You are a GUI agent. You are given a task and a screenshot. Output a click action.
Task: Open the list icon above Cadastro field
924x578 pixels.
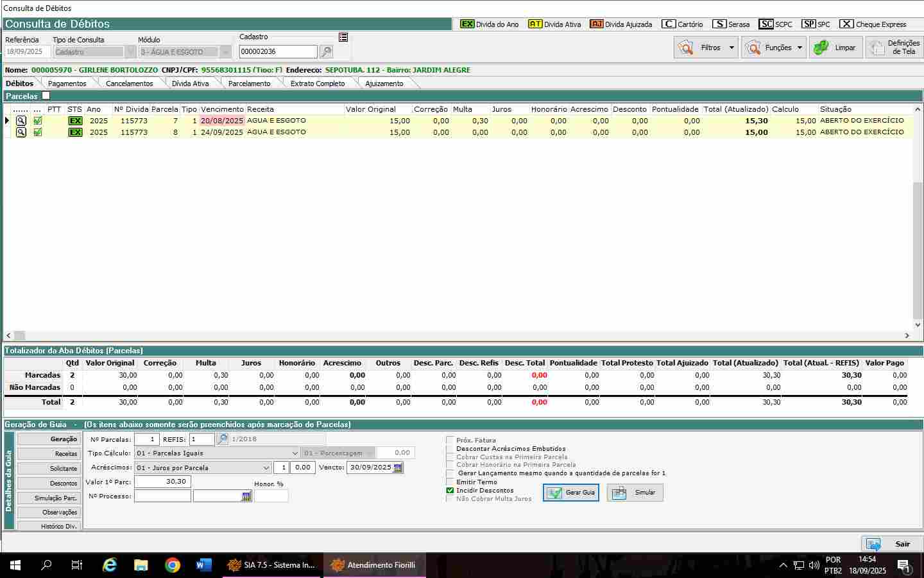[x=343, y=37]
